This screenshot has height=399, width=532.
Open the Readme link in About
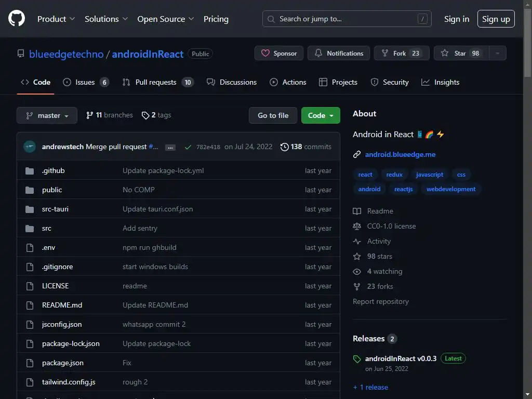(373, 211)
